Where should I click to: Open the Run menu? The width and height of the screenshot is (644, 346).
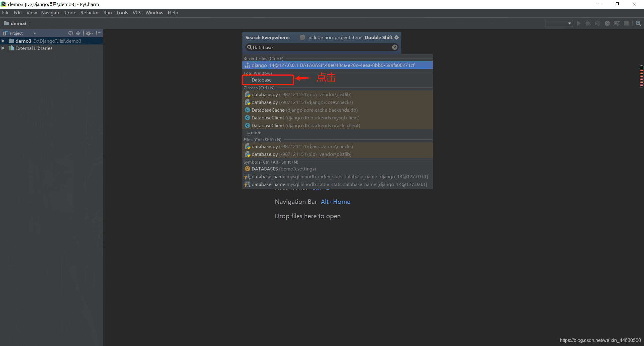click(x=108, y=13)
